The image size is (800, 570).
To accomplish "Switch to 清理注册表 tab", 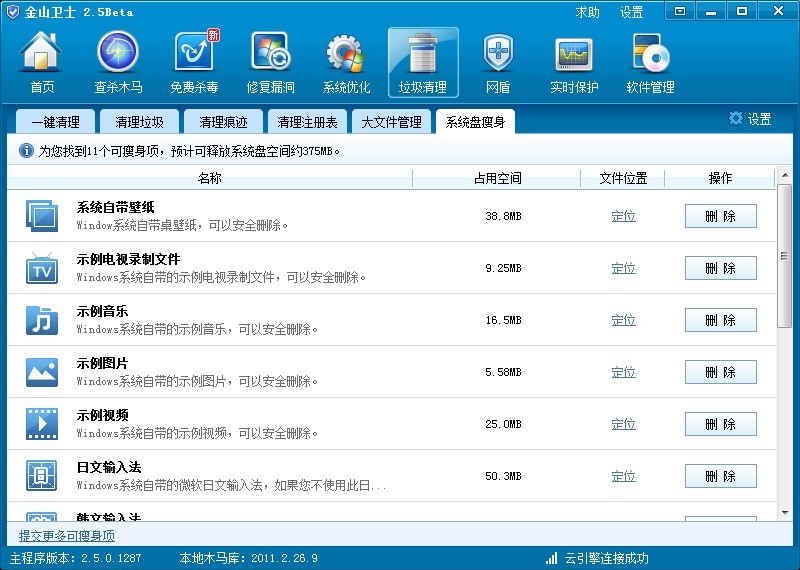I will (x=308, y=122).
